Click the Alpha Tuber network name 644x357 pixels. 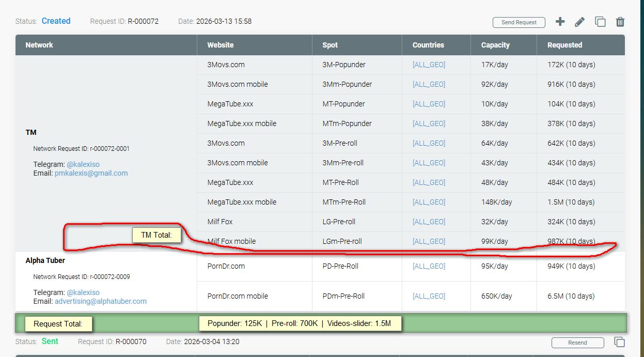[45, 260]
